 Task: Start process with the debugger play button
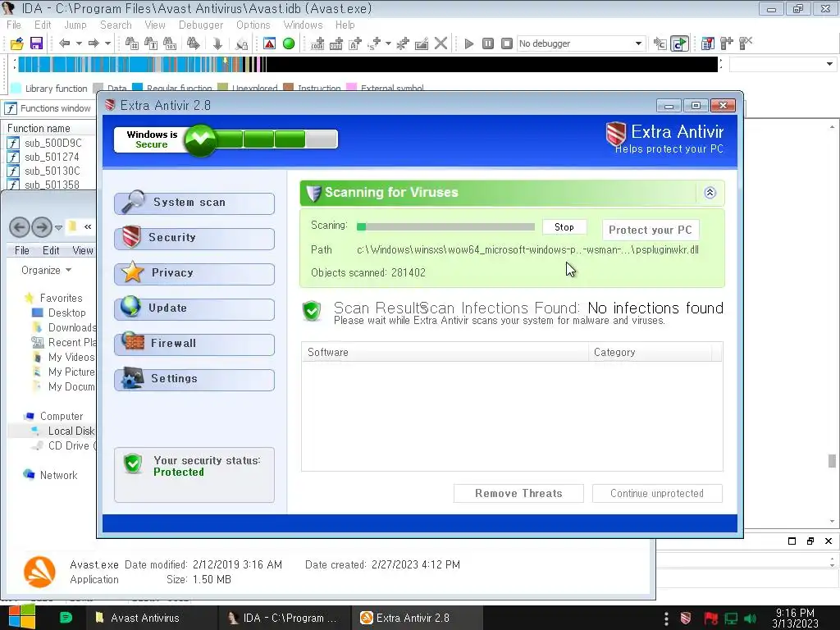468,43
